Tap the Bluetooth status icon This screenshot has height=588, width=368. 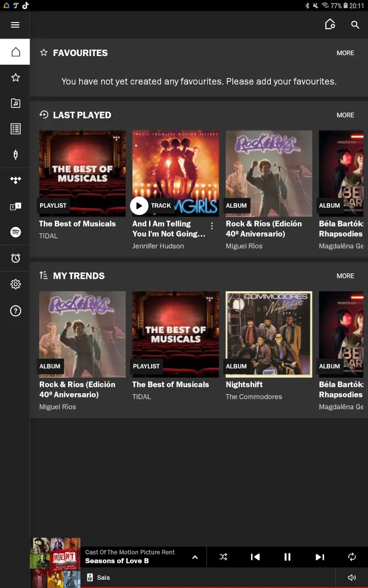coord(307,6)
